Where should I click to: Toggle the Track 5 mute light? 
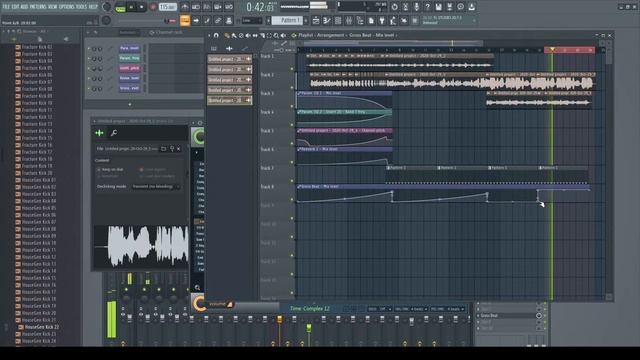click(292, 143)
